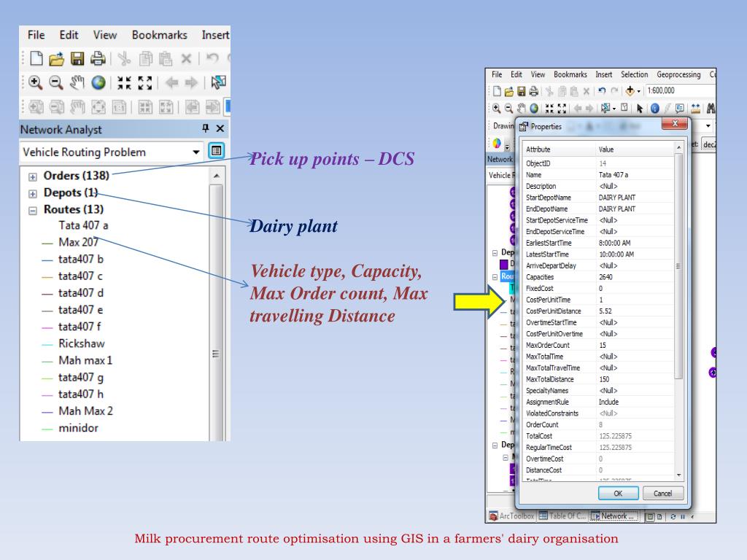Open the Vehicle Routing Problem layer dropdown
This screenshot has width=747, height=560.
(196, 152)
